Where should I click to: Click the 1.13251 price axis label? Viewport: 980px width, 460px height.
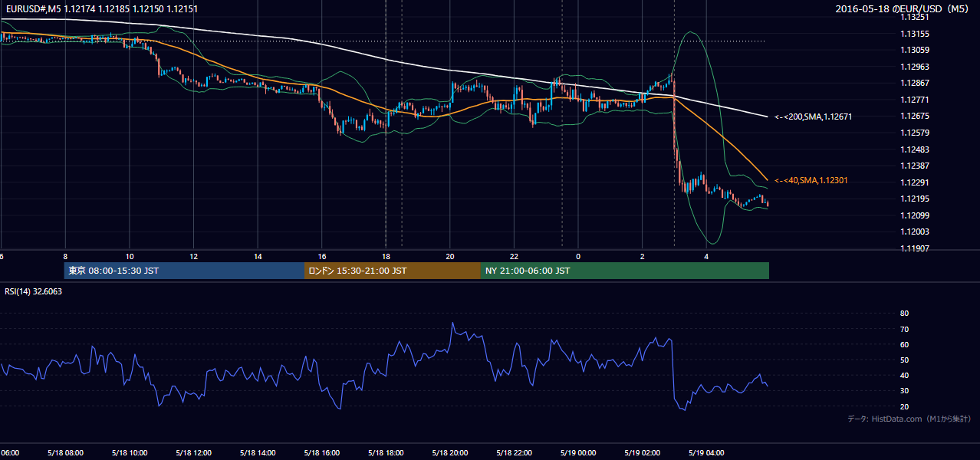(915, 17)
